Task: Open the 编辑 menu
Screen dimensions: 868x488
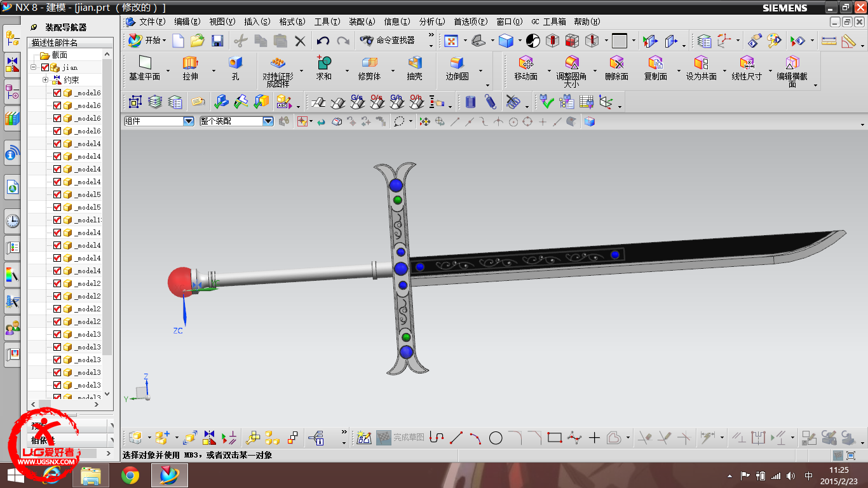Action: 188,22
